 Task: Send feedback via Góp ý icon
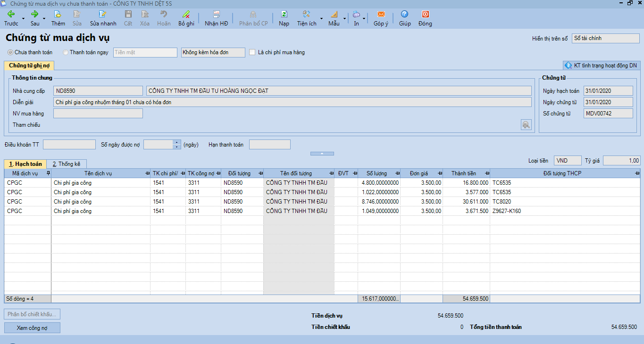pos(381,18)
